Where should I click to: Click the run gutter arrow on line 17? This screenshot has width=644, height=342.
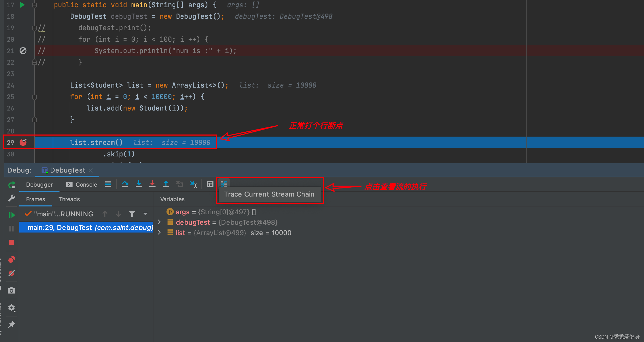[22, 5]
